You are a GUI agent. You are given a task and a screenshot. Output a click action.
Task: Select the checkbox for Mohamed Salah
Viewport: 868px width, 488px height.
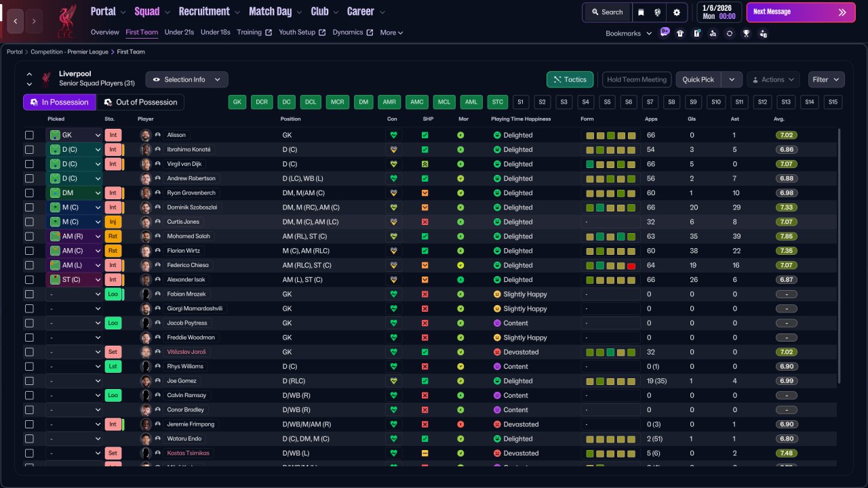click(29, 236)
